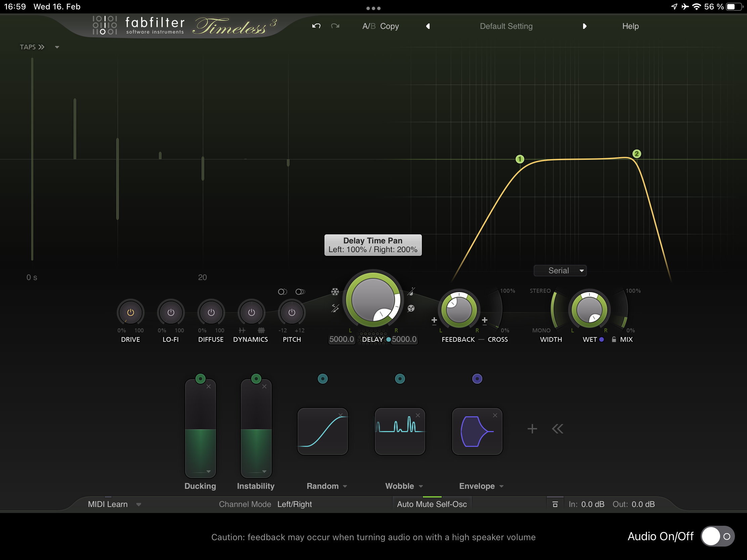747x560 pixels.
Task: Click the snowflake freeze icon beside Delay
Action: coord(335,292)
